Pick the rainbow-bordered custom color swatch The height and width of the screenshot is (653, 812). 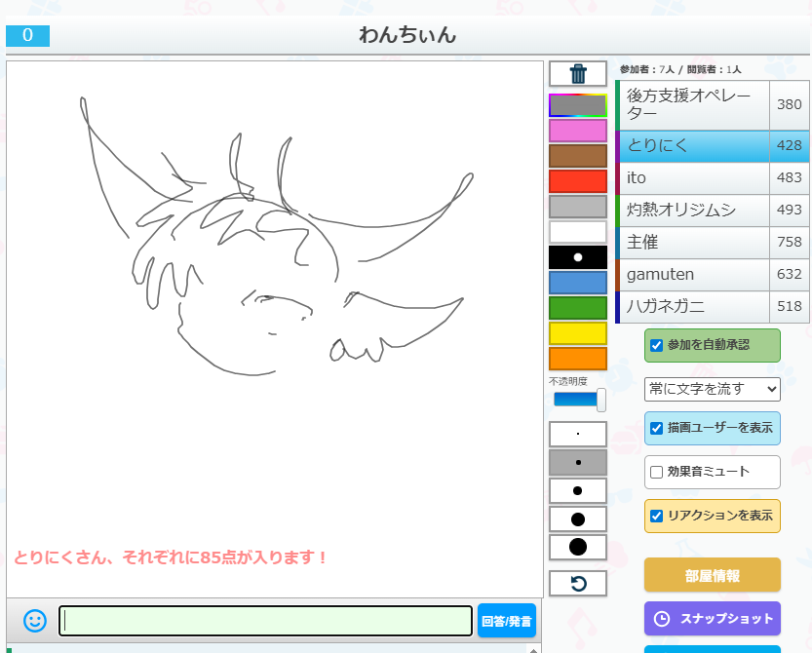[x=578, y=105]
